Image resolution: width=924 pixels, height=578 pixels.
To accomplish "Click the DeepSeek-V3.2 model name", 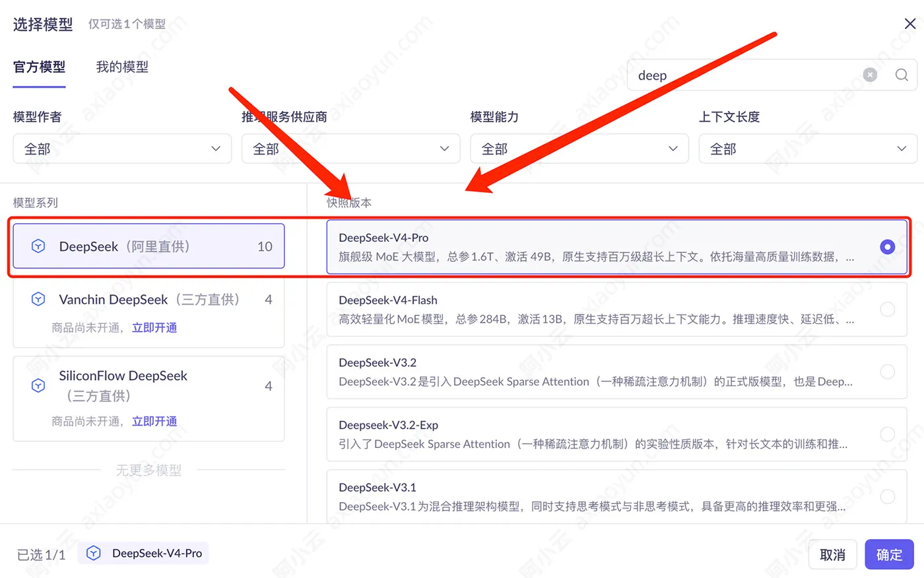I will pos(378,363).
